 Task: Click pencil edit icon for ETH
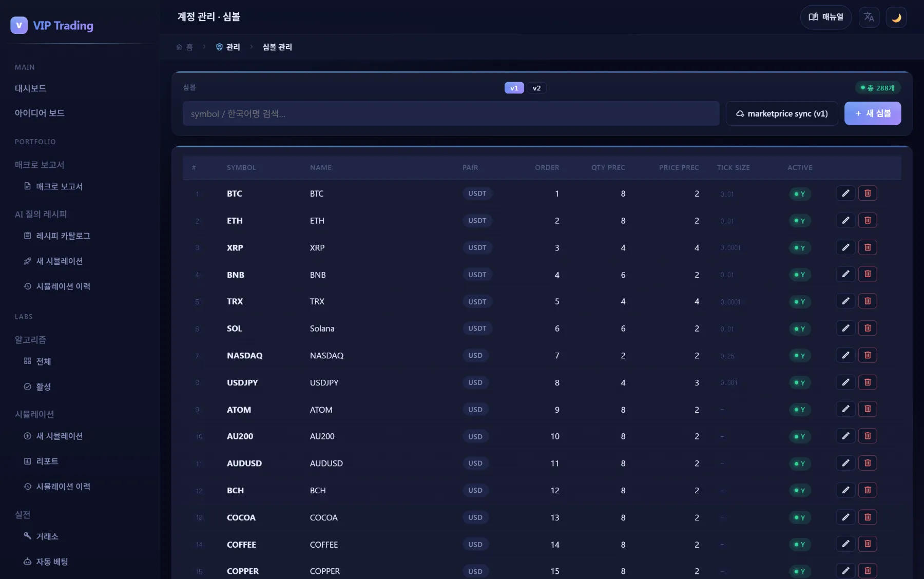(x=845, y=221)
